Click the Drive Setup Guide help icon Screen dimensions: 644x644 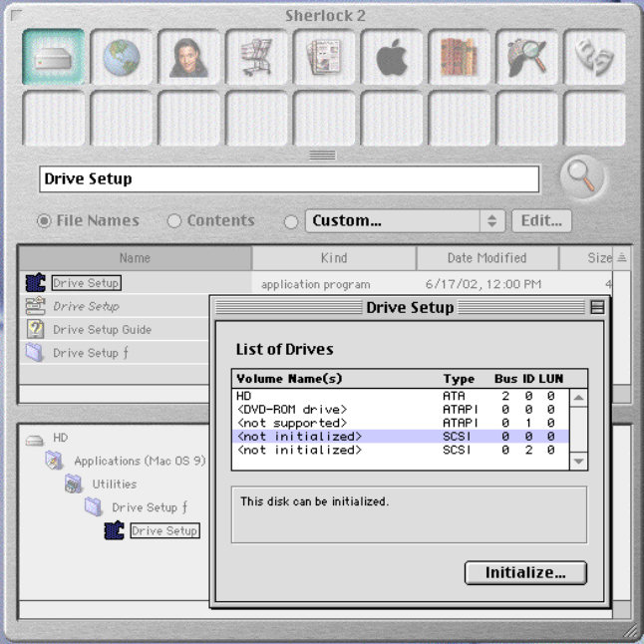35,329
